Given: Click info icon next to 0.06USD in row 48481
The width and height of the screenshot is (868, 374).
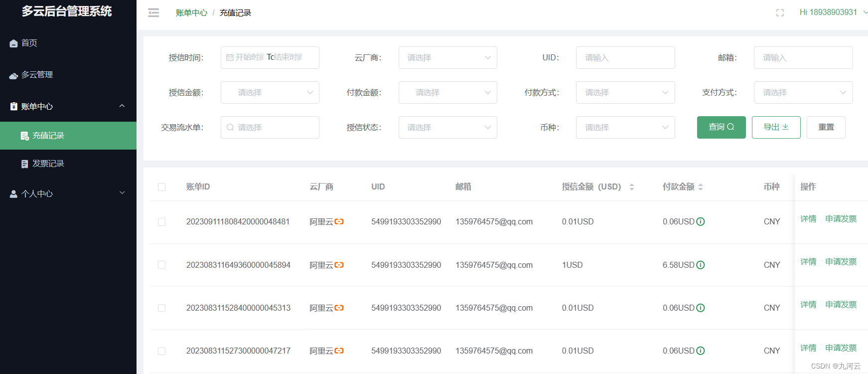Looking at the screenshot, I should [x=701, y=221].
